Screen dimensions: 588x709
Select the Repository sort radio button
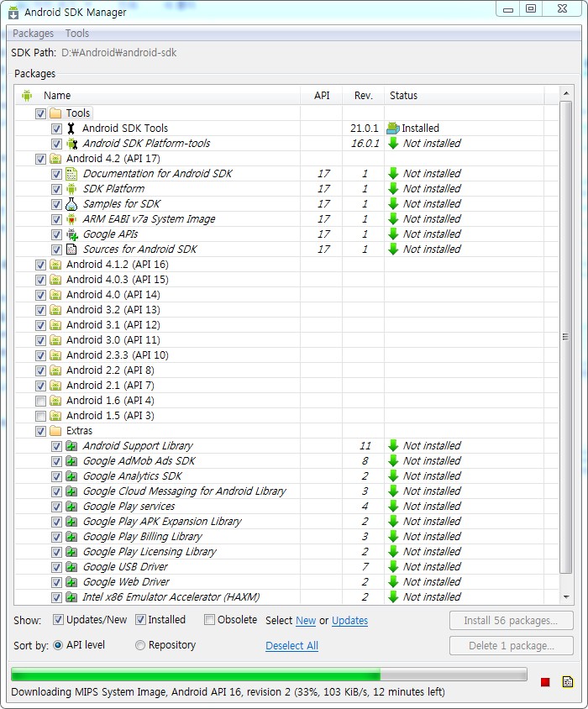click(140, 645)
